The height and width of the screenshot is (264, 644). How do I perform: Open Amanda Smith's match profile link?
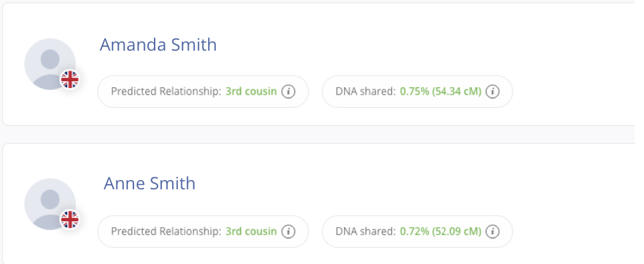(x=158, y=45)
